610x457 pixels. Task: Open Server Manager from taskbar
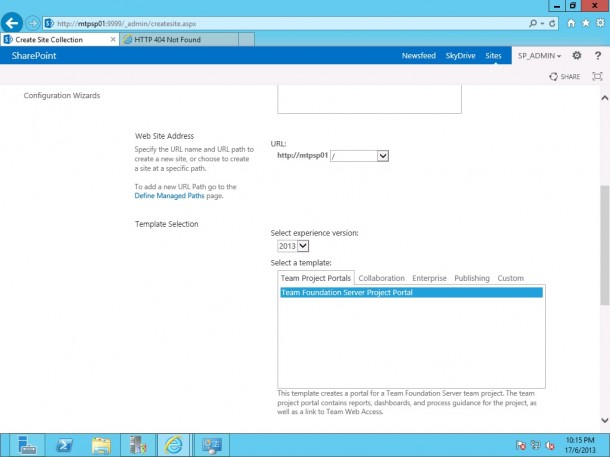(x=27, y=445)
